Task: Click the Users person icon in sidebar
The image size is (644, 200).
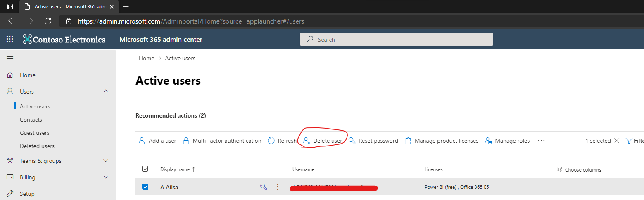Action: pyautogui.click(x=10, y=92)
